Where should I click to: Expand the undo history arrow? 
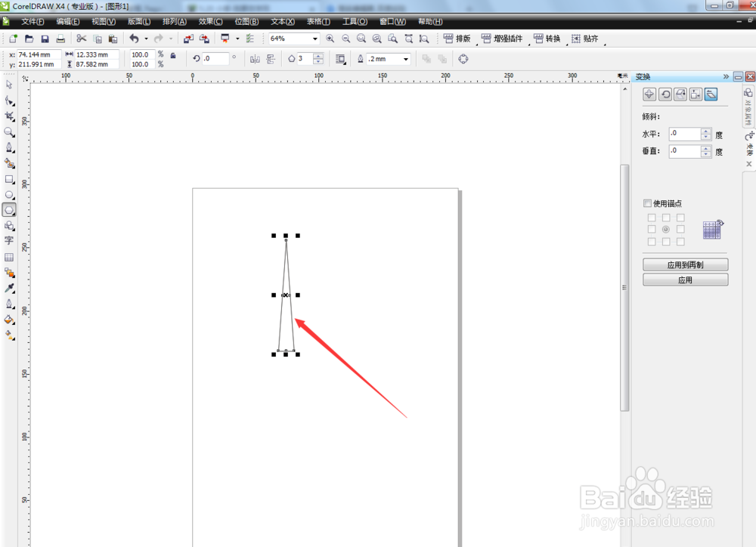pyautogui.click(x=146, y=39)
